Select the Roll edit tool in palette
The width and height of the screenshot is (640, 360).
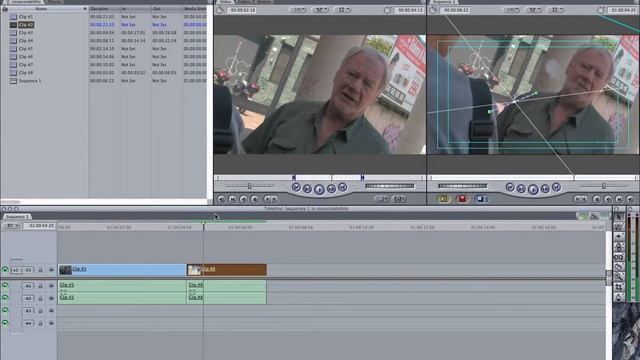point(619,247)
